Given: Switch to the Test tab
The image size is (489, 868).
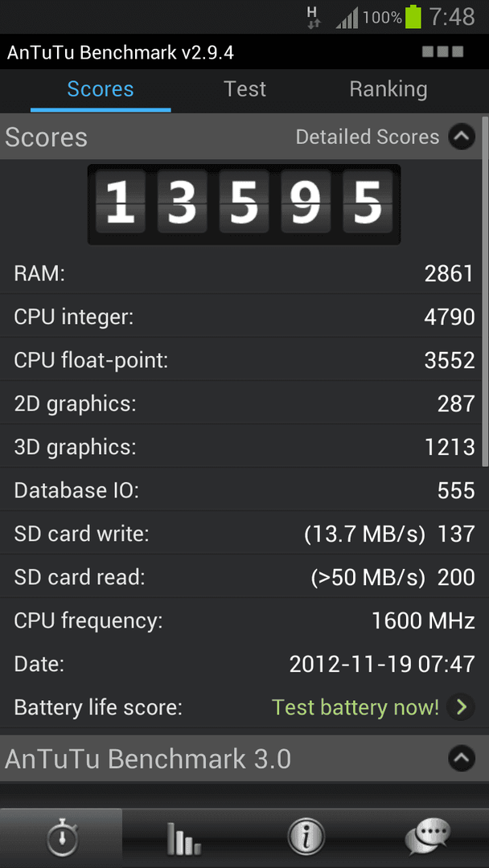Looking at the screenshot, I should [244, 89].
